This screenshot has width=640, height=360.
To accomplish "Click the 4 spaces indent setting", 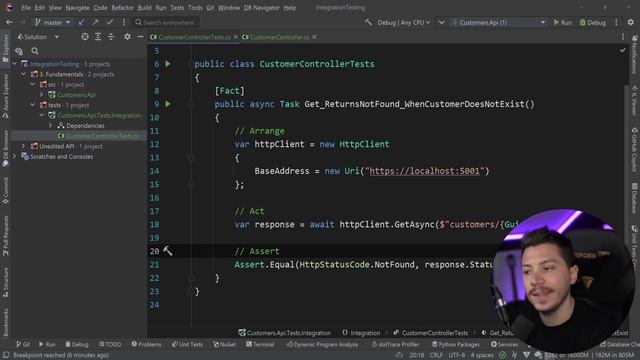I will pyautogui.click(x=482, y=356).
